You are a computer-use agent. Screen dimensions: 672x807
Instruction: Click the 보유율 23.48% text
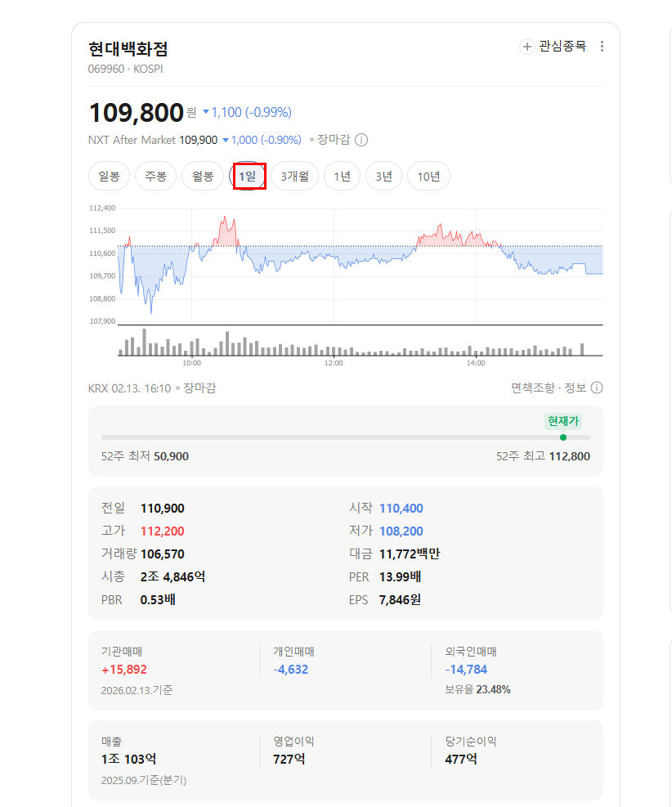[478, 689]
